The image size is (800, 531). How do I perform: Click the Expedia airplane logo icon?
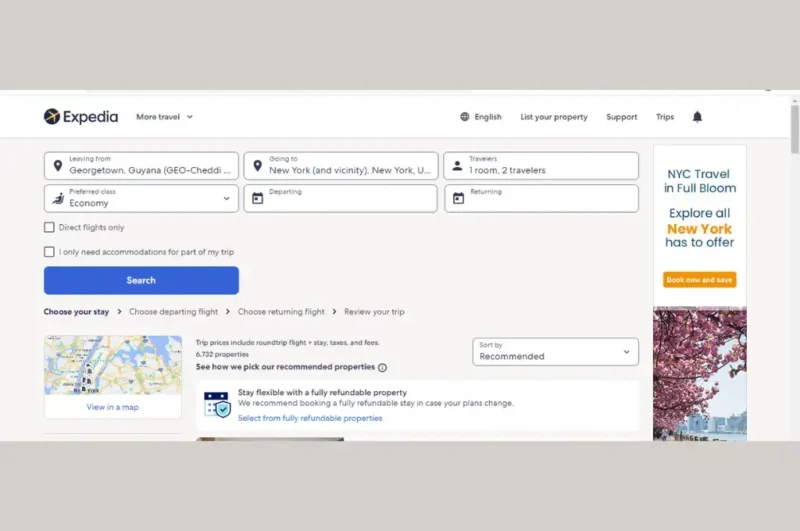pyautogui.click(x=52, y=116)
